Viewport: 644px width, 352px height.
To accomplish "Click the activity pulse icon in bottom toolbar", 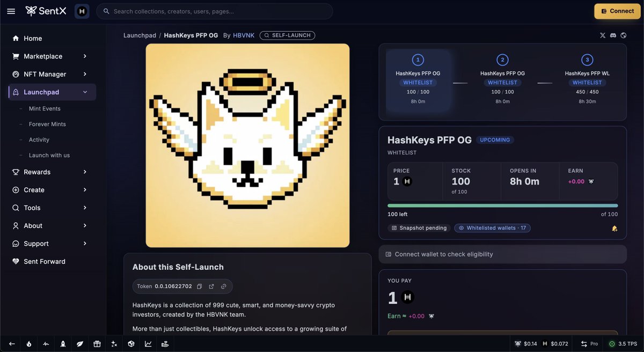I will coord(46,344).
